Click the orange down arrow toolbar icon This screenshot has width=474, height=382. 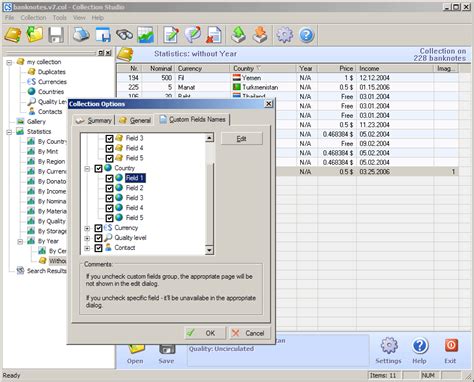(260, 35)
